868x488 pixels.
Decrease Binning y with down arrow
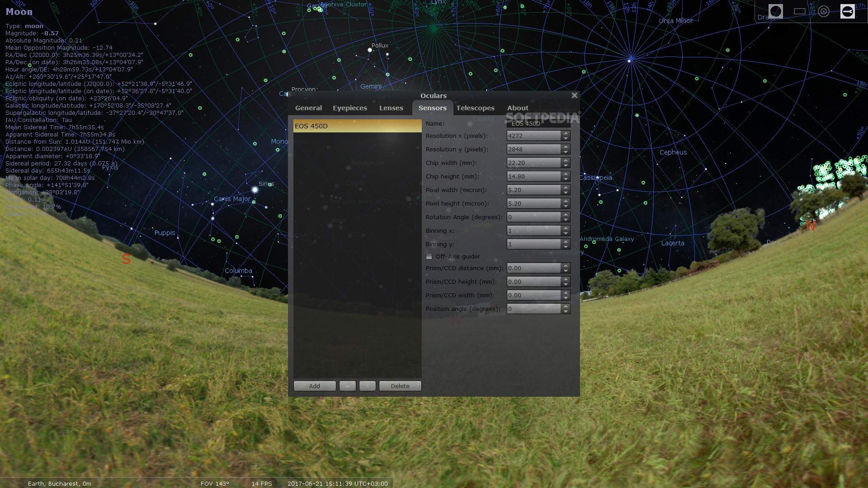point(566,247)
